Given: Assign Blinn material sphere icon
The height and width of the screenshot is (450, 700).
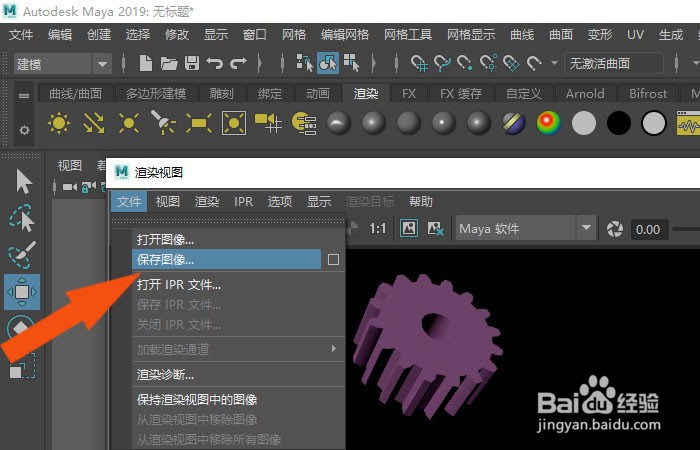Looking at the screenshot, I should 374,123.
